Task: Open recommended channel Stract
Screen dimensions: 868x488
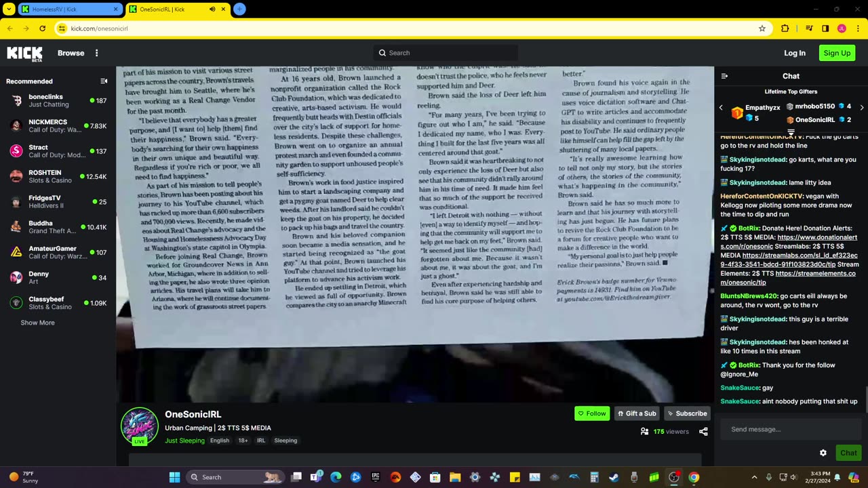Action: pyautogui.click(x=58, y=151)
